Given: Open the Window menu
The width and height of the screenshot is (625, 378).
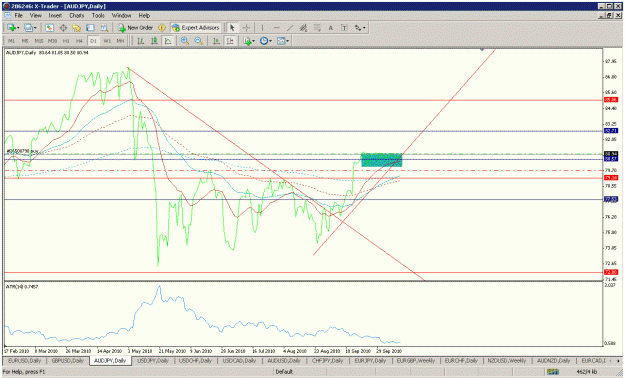Looking at the screenshot, I should point(121,16).
